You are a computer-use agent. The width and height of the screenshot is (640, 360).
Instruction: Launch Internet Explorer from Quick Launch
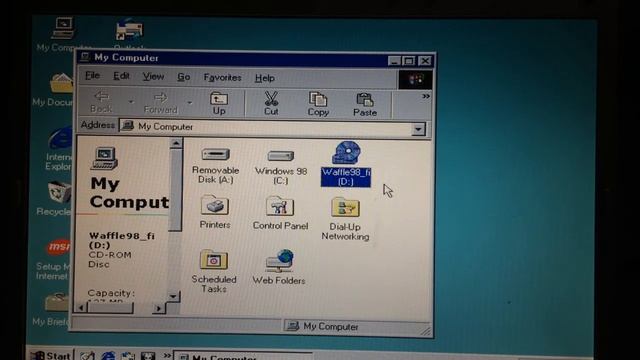click(x=108, y=356)
